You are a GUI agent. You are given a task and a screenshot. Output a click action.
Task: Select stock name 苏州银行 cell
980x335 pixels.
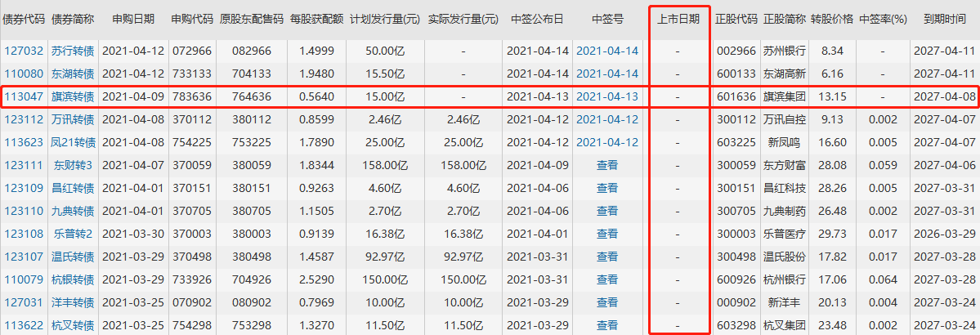(x=785, y=51)
